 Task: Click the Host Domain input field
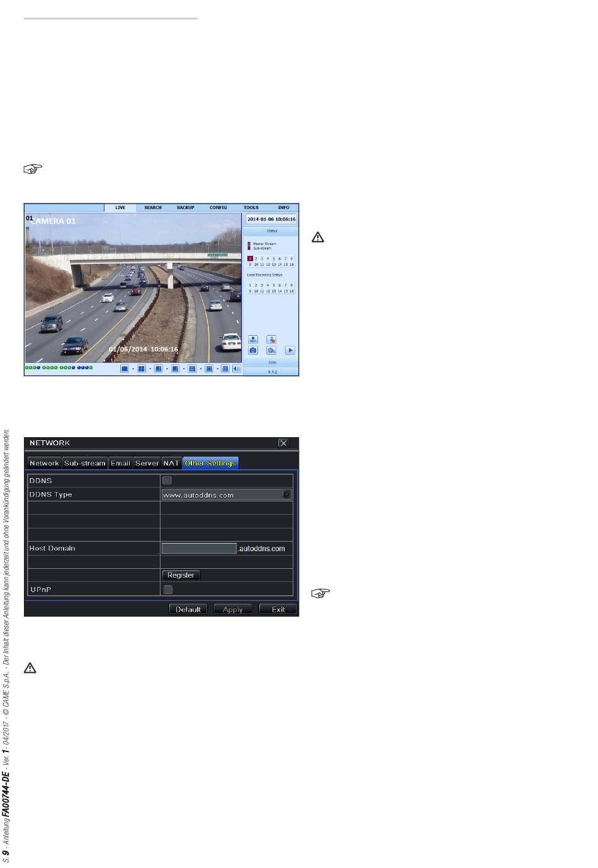click(x=199, y=548)
